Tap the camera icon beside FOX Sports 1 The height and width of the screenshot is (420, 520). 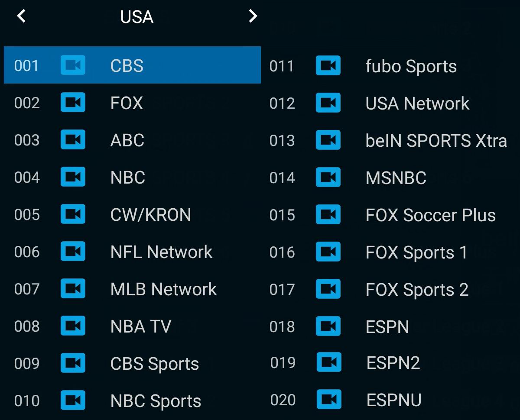point(328,252)
